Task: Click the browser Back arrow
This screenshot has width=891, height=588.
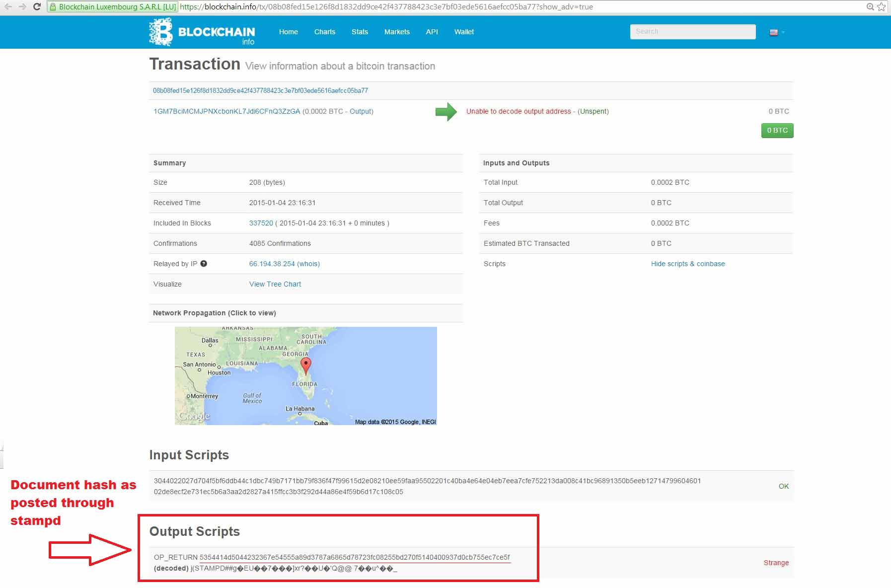Action: (7, 7)
